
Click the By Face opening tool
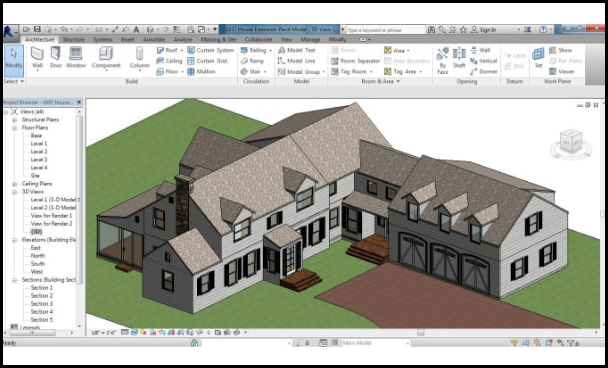coord(442,60)
